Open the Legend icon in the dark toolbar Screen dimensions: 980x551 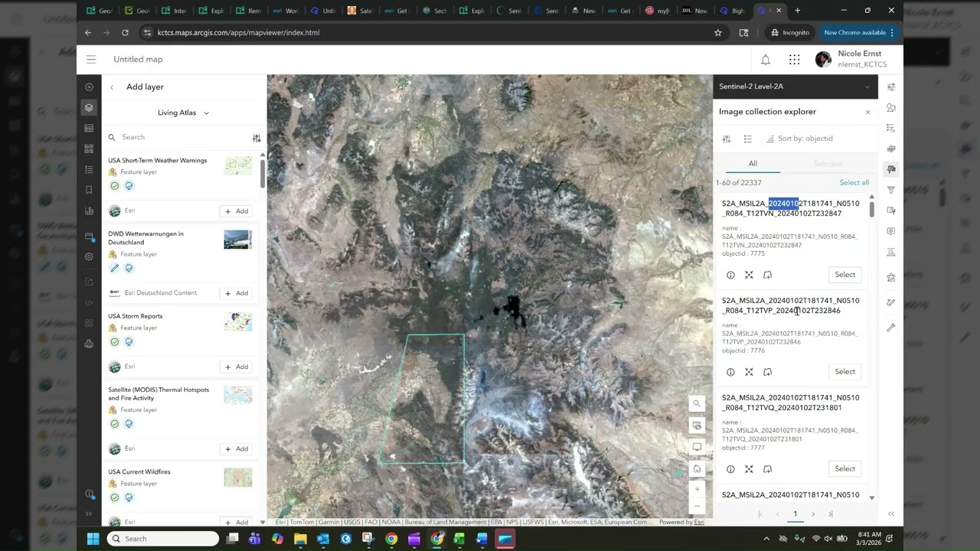tap(89, 170)
